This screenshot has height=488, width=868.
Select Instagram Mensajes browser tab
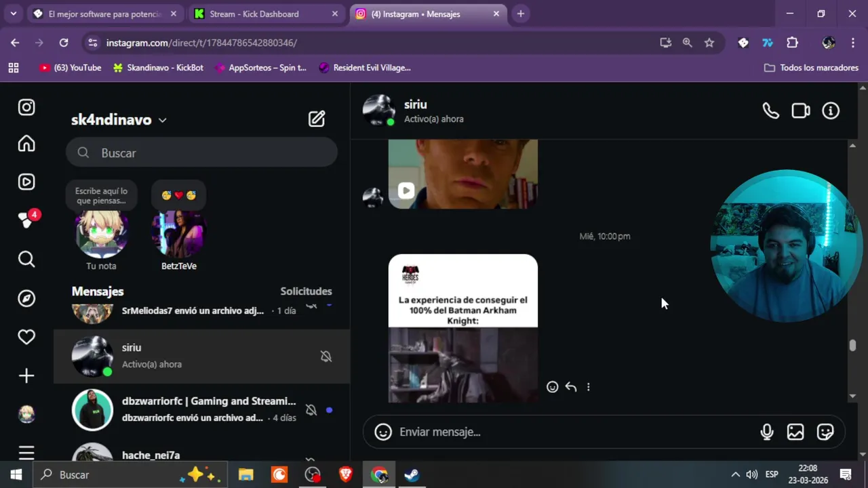click(429, 14)
